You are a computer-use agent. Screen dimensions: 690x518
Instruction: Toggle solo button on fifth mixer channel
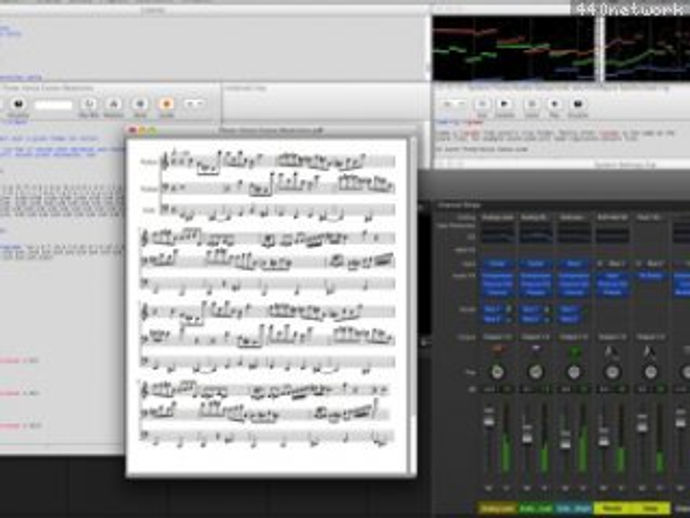coord(659,489)
